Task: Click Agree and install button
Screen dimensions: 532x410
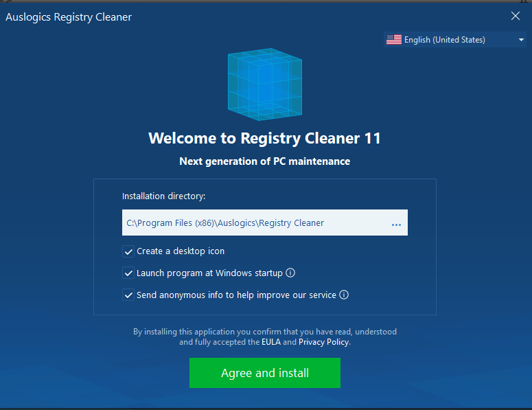Action: tap(265, 373)
